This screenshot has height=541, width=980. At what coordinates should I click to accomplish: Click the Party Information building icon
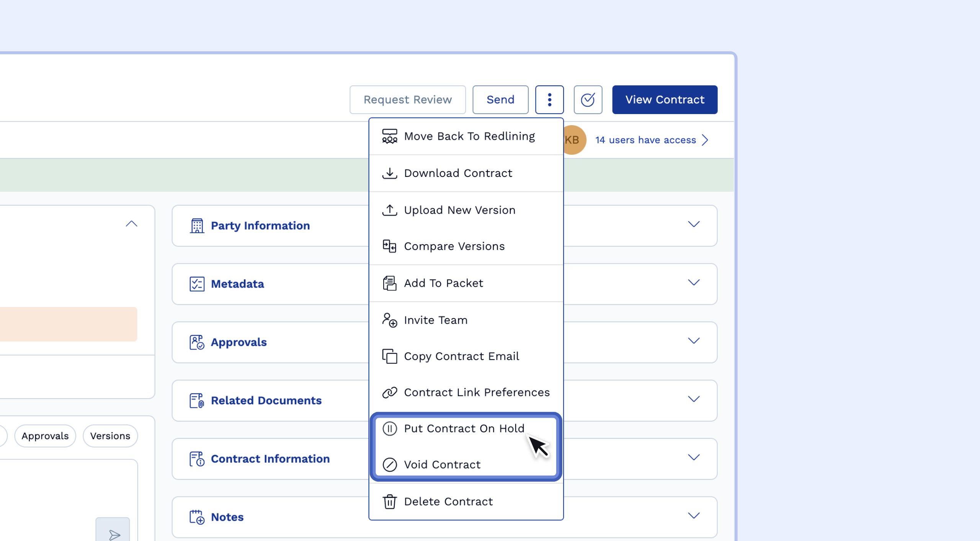[197, 226]
